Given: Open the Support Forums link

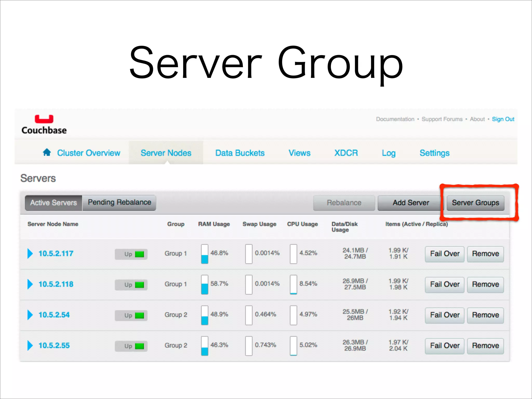Looking at the screenshot, I should click(442, 119).
